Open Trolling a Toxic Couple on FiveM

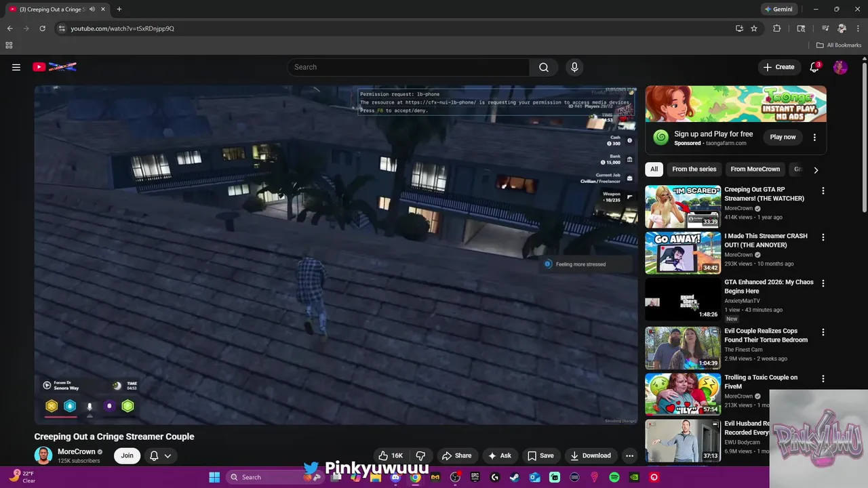761,382
